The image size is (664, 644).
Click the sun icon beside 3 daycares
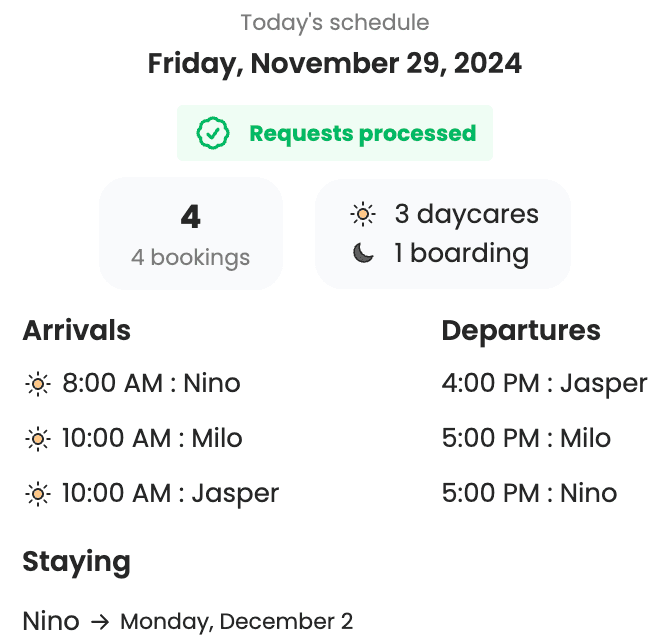(363, 214)
